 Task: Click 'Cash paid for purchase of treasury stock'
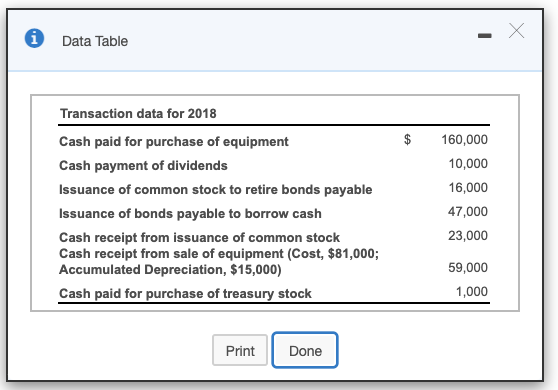(x=185, y=294)
